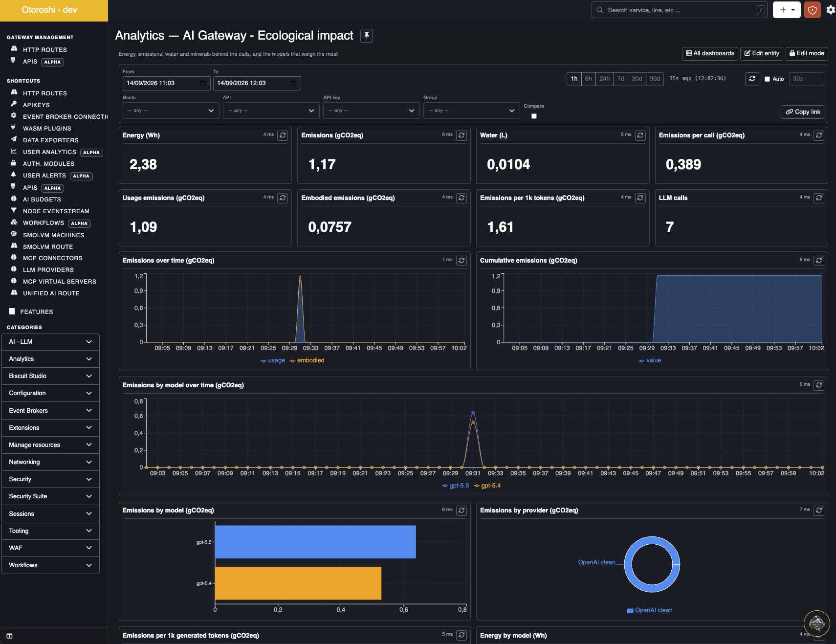Focus the search service input field
The width and height of the screenshot is (836, 644).
pos(679,10)
